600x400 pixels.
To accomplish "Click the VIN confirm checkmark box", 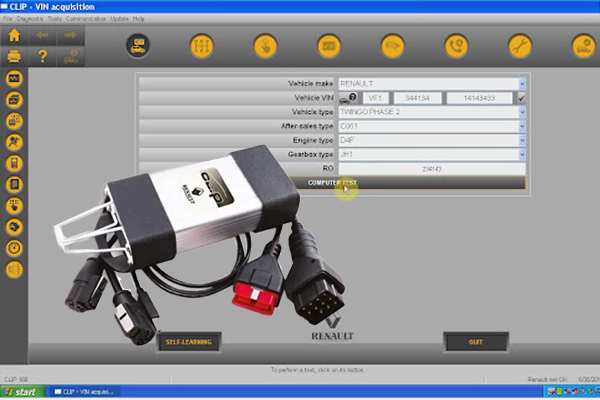I will click(521, 98).
